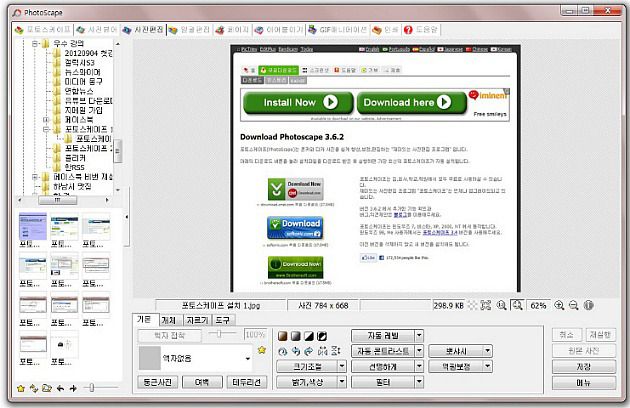
Task: Show photo EXIF info icon
Action: [x=589, y=305]
